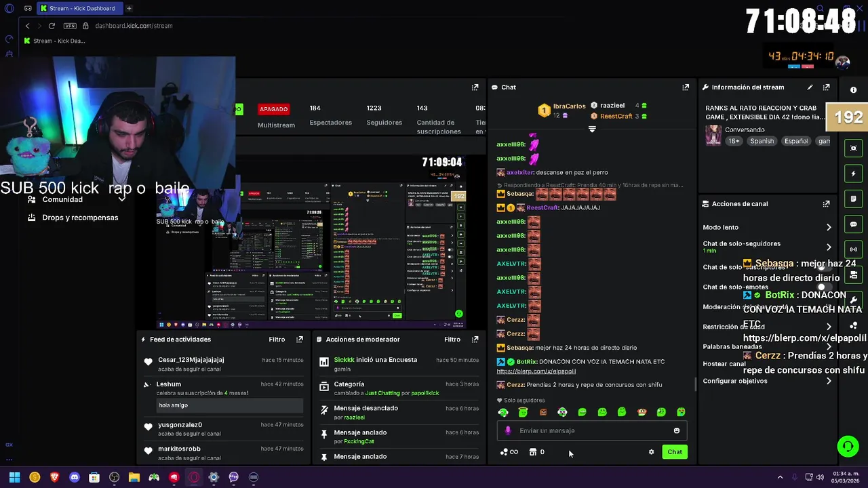Click Mensaje desanclado moderator entry

tap(400, 413)
